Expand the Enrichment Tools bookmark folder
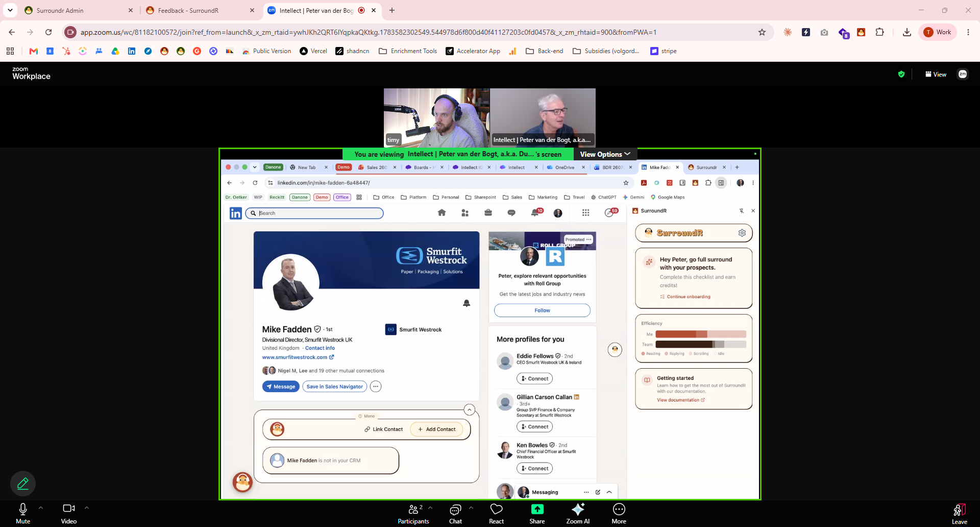 pyautogui.click(x=408, y=51)
